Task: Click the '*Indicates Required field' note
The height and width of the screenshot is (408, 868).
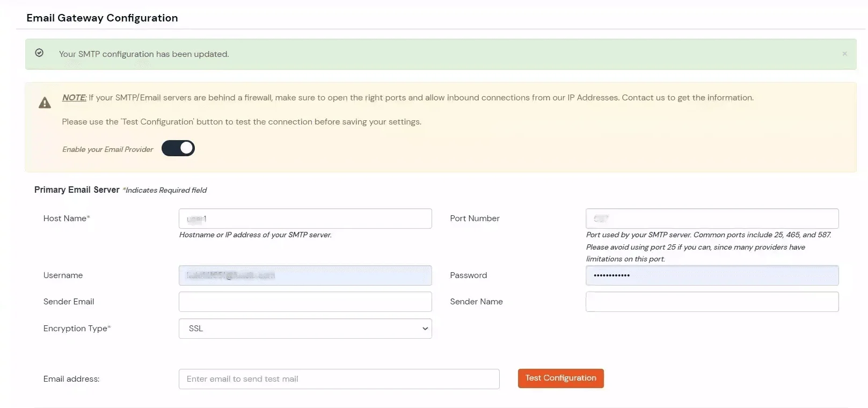Action: (164, 190)
